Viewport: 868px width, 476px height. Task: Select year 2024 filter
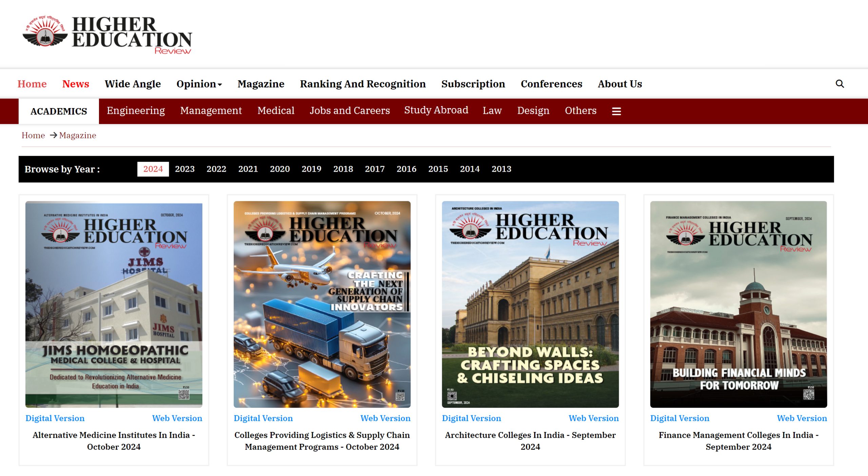pos(153,169)
